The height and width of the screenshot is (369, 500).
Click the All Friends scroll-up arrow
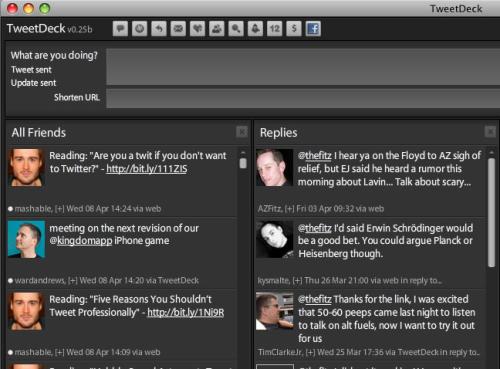tap(243, 153)
